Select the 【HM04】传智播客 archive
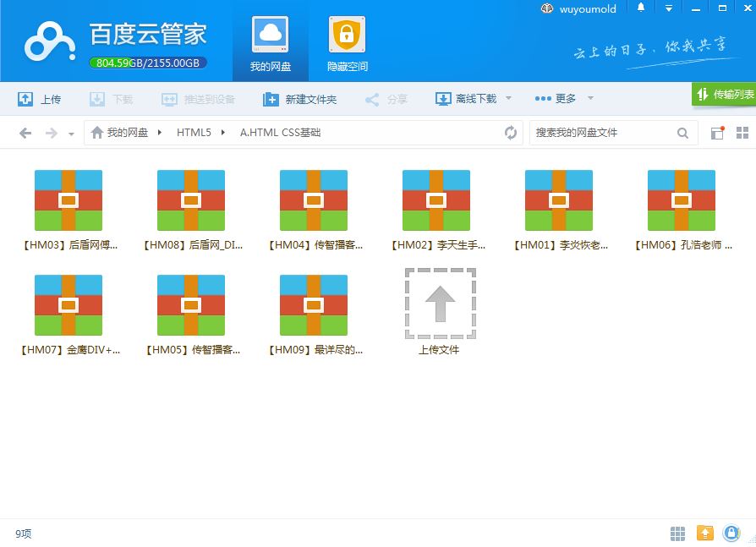This screenshot has width=756, height=547. (314, 209)
